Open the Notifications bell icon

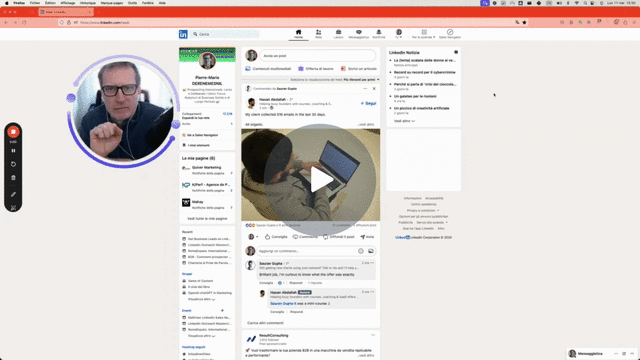coord(378,34)
